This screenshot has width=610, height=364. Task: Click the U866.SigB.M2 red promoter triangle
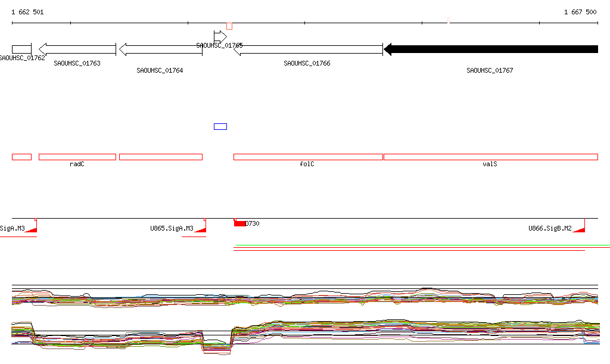[580, 229]
